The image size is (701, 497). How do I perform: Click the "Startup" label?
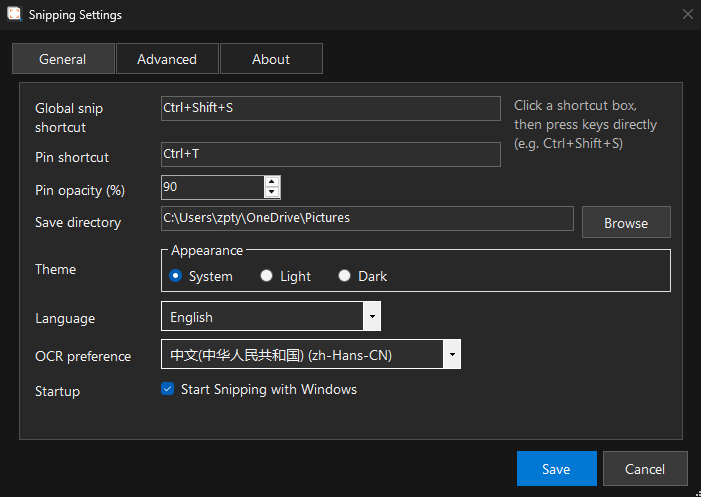pyautogui.click(x=58, y=392)
